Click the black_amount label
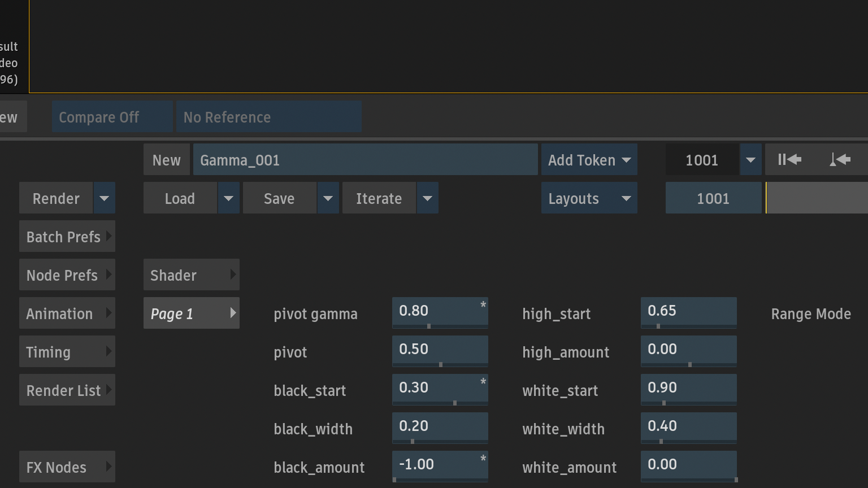The width and height of the screenshot is (868, 488). (319, 468)
